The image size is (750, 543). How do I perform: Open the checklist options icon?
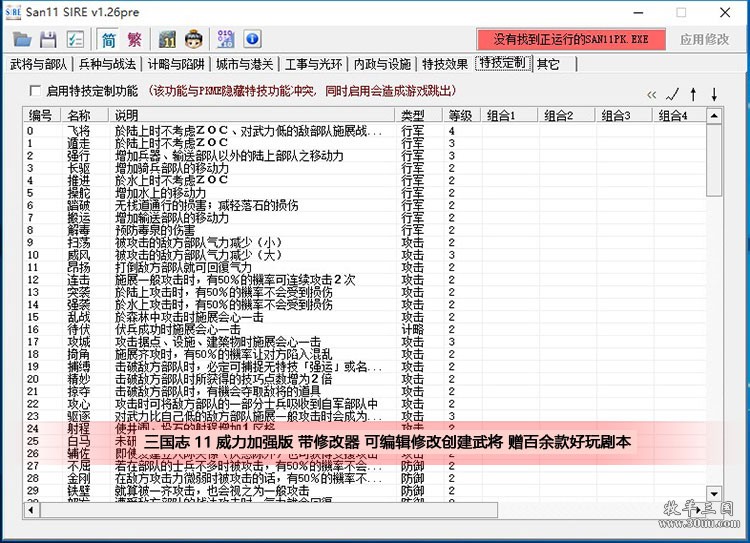click(x=75, y=39)
